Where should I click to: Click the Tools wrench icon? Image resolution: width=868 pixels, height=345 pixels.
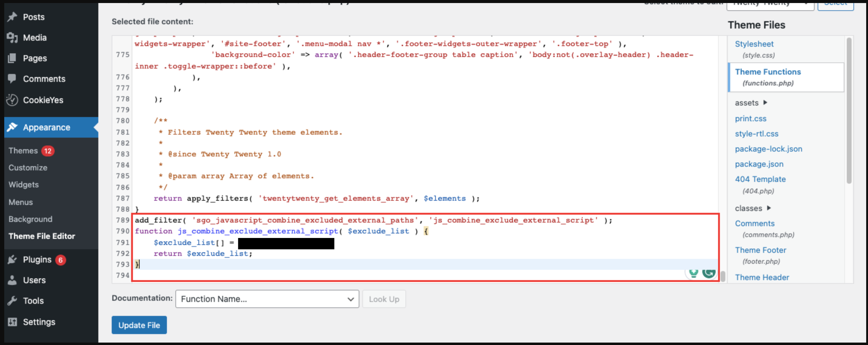click(x=12, y=300)
